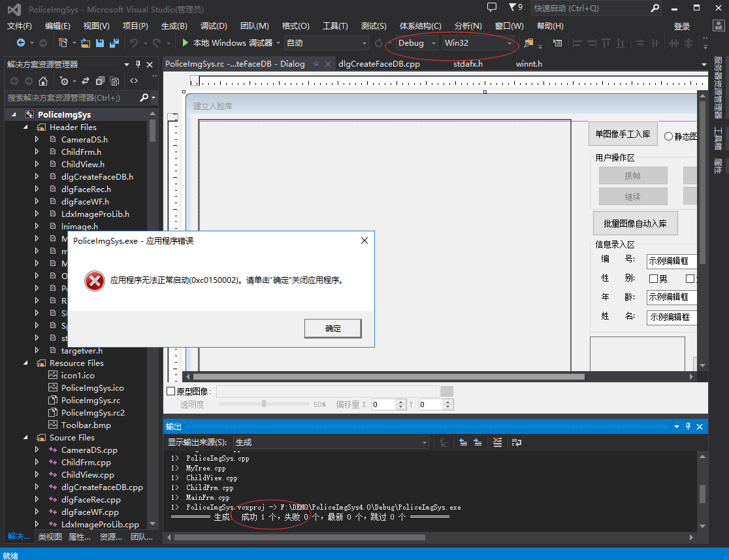Screen dimensions: 729x560
Task: Open notifications flag showing 9
Action: (x=515, y=7)
